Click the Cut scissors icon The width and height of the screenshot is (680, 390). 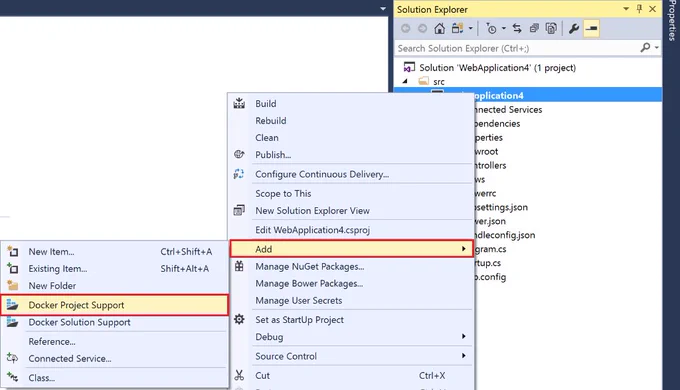239,375
